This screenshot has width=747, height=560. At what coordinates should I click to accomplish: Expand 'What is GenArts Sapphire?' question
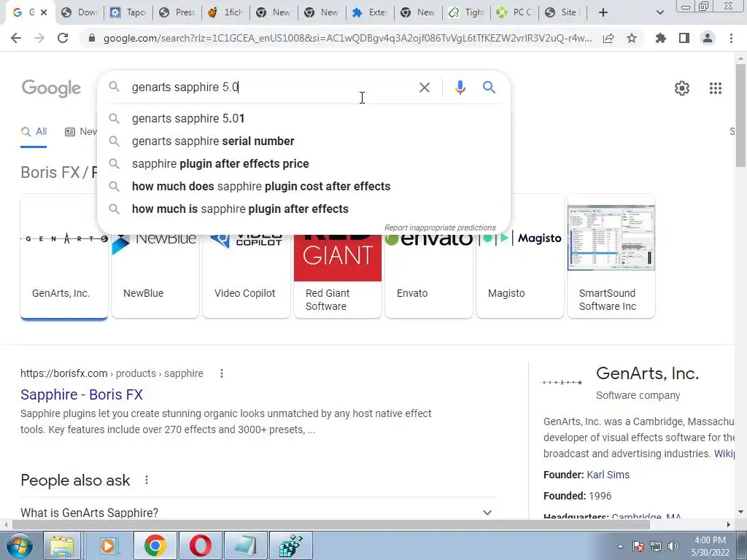(258, 513)
